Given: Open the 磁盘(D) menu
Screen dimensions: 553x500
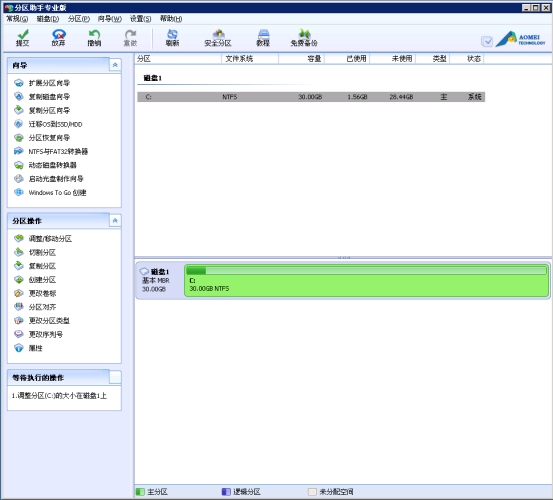Looking at the screenshot, I should 48,19.
